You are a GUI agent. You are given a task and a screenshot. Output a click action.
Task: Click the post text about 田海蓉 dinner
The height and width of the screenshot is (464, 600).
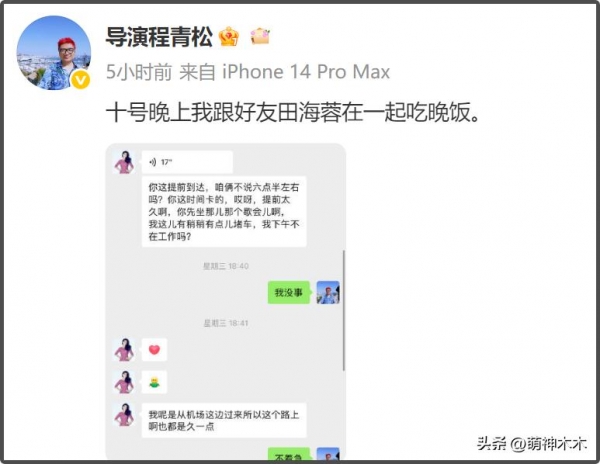coord(293,113)
